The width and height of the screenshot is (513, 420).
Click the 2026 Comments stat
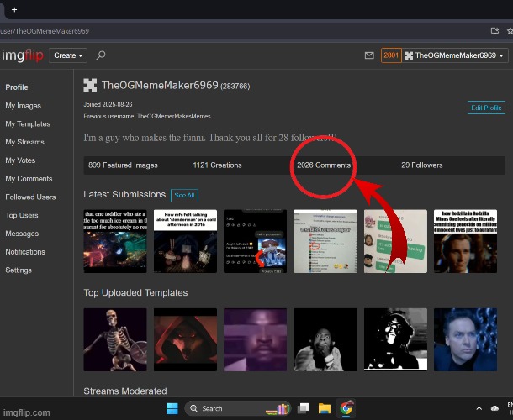click(324, 165)
